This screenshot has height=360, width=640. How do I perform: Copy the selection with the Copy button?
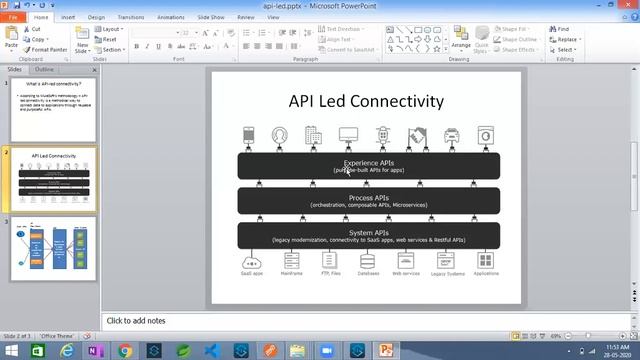point(36,40)
